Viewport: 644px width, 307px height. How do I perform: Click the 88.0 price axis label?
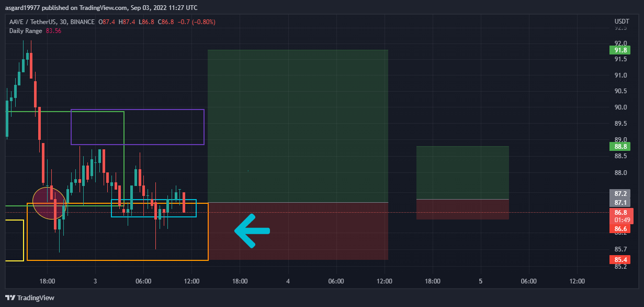coord(620,173)
